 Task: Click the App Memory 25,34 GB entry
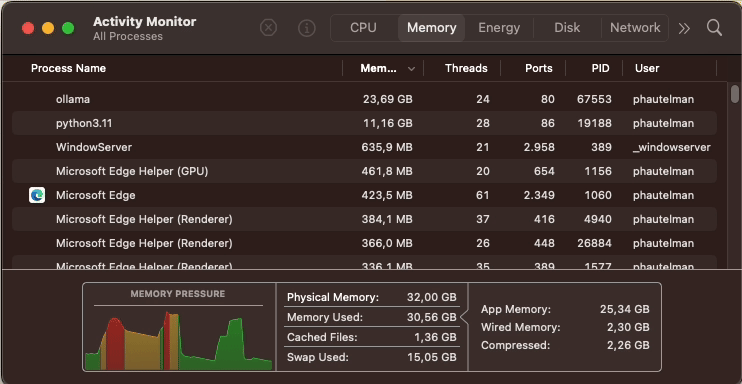tap(565, 310)
